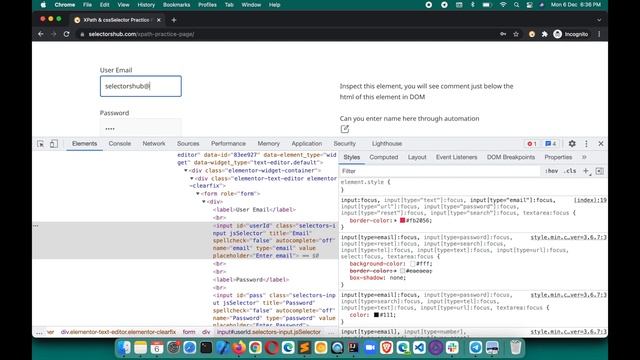The width and height of the screenshot is (640, 360).
Task: Open first style.min.css source link
Action: point(568,237)
